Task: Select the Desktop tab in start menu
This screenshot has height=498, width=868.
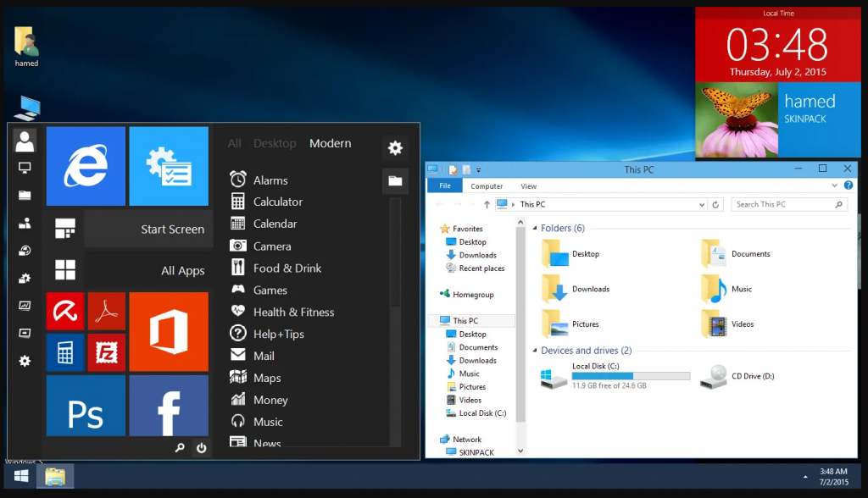Action: 275,143
